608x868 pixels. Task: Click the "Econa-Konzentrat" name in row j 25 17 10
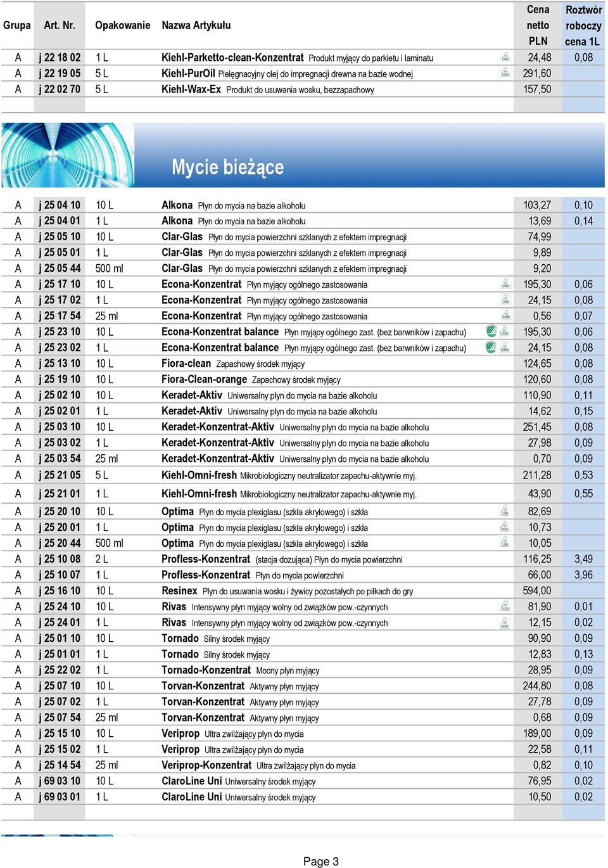(201, 284)
